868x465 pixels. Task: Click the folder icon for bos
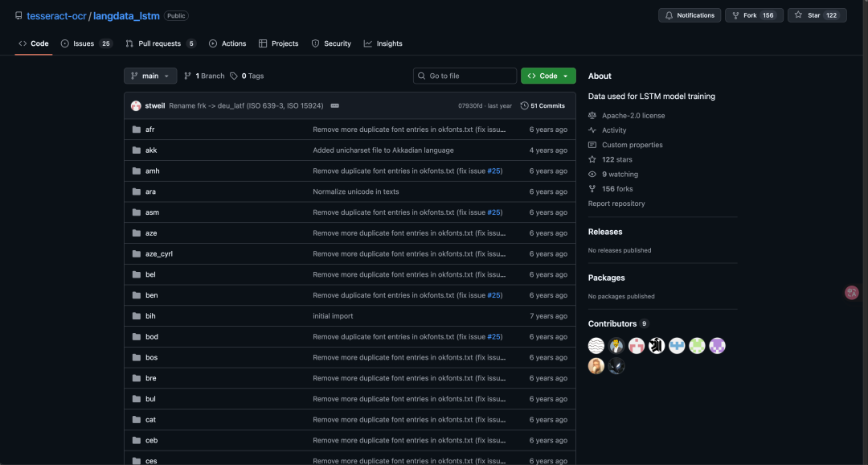point(137,357)
